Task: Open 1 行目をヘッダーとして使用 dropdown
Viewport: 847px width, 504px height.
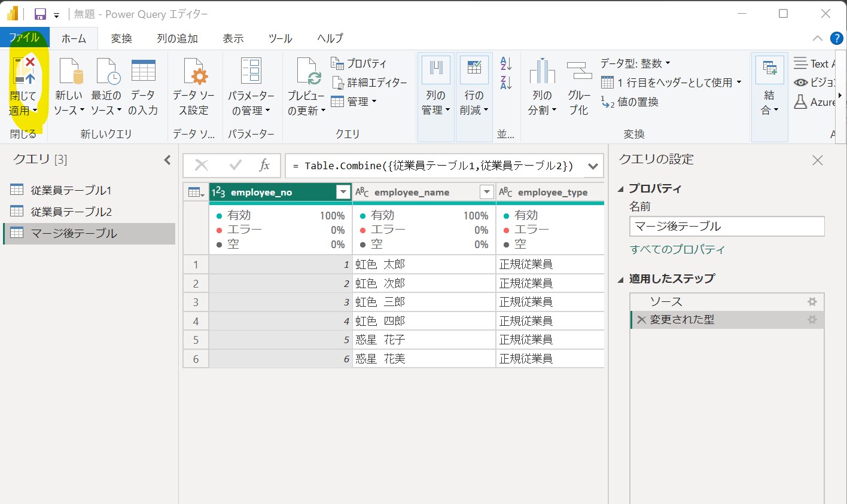Action: click(x=671, y=83)
